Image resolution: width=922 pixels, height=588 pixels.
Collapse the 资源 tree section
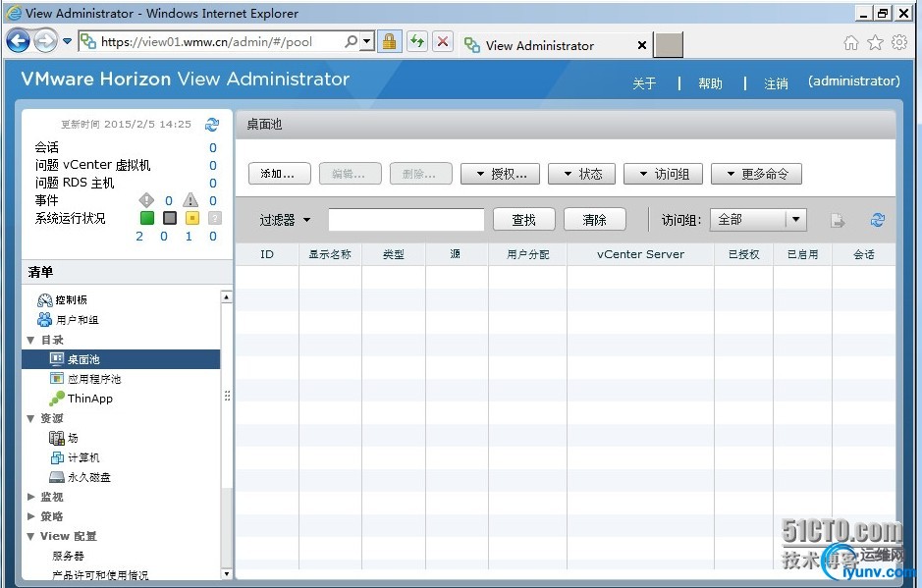click(30, 418)
